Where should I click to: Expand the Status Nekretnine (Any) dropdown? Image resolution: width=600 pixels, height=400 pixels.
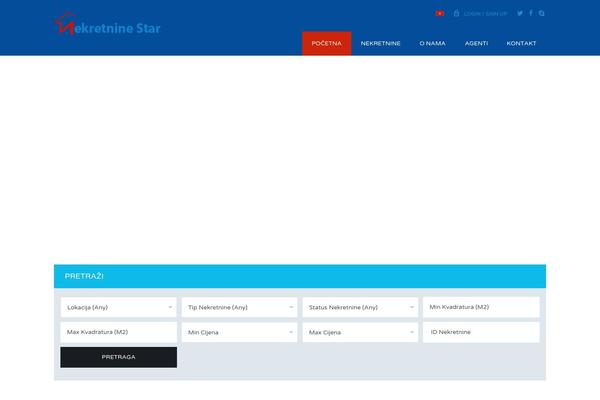[x=360, y=307]
